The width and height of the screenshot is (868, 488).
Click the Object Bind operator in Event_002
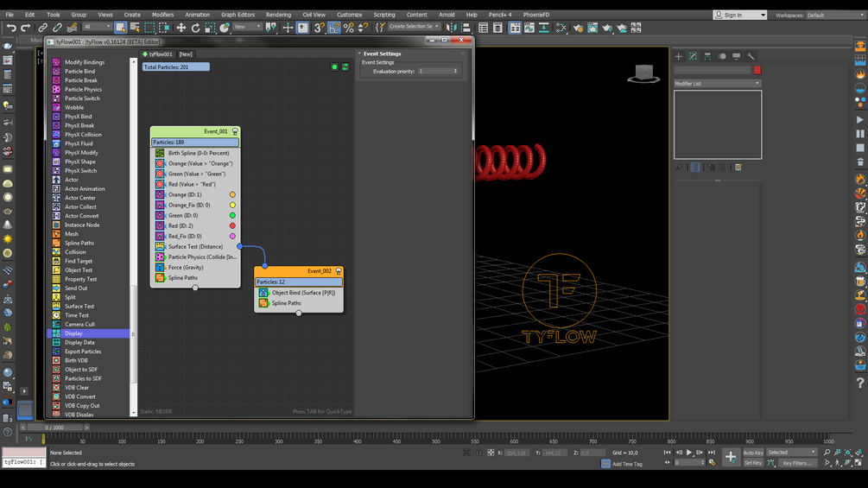pos(299,293)
